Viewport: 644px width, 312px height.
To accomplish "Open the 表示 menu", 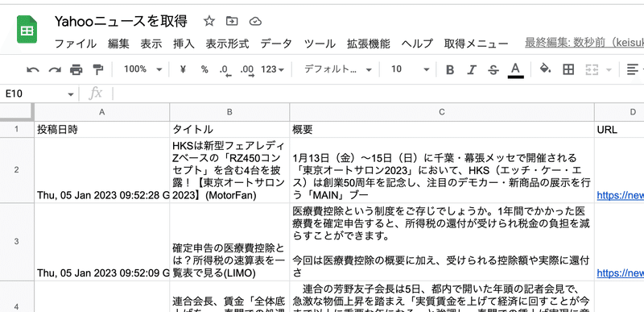I will click(151, 44).
